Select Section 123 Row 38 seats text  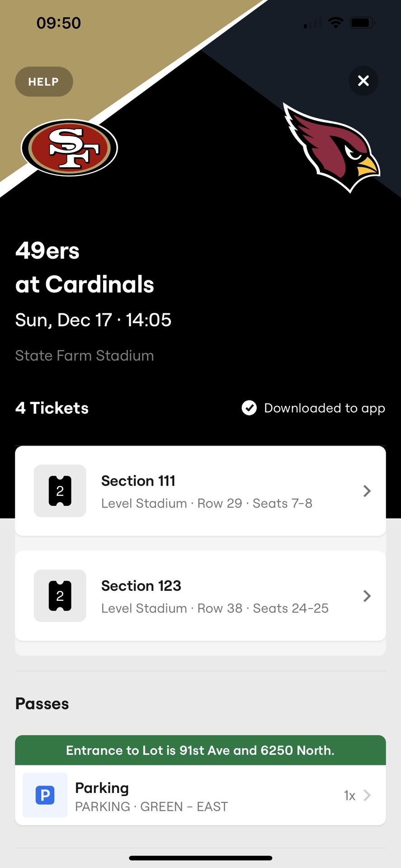pos(215,608)
